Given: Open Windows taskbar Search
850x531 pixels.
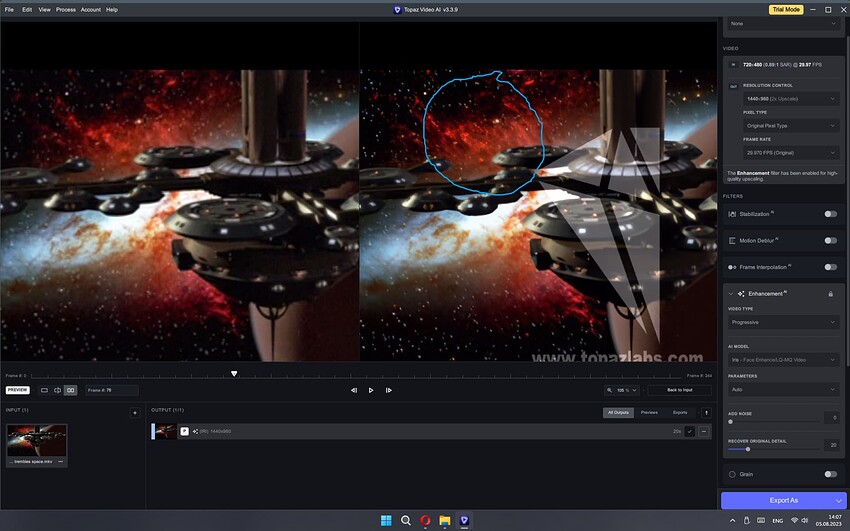Looking at the screenshot, I should tap(405, 521).
